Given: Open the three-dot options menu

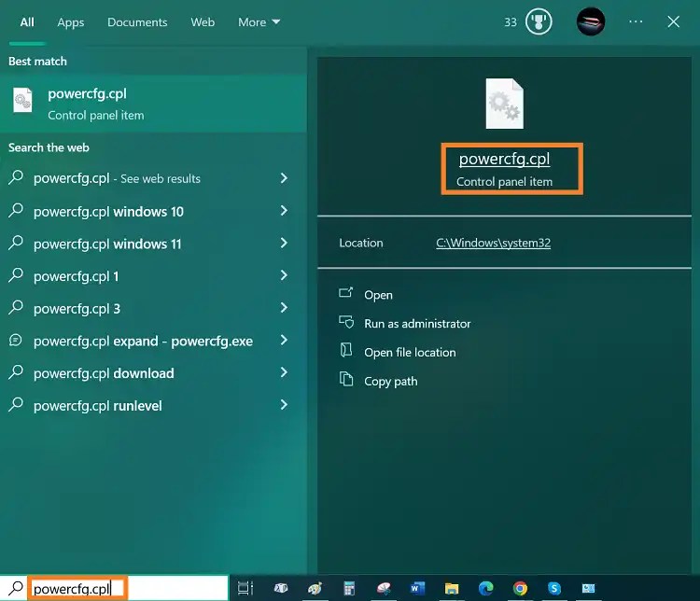Looking at the screenshot, I should point(636,21).
